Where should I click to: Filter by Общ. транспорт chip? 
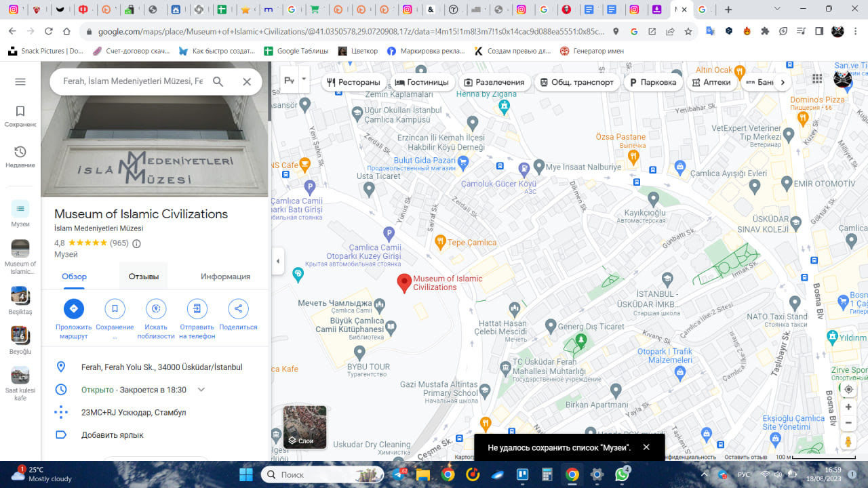[x=576, y=82]
